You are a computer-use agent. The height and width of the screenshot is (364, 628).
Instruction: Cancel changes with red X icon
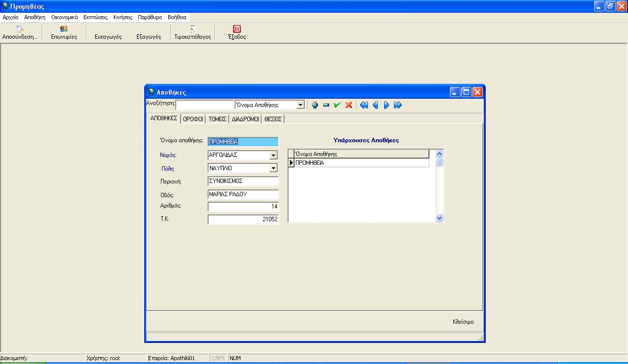click(x=349, y=105)
